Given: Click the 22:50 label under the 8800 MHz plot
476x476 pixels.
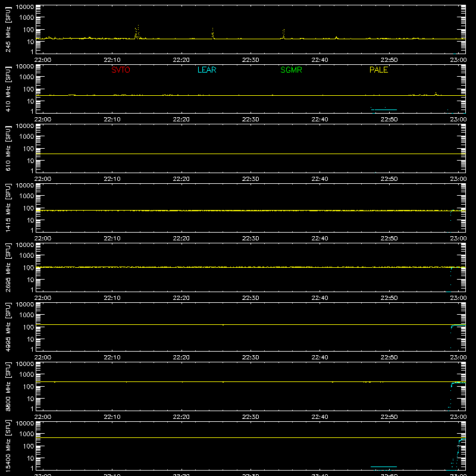Looking at the screenshot, I should coord(389,417).
